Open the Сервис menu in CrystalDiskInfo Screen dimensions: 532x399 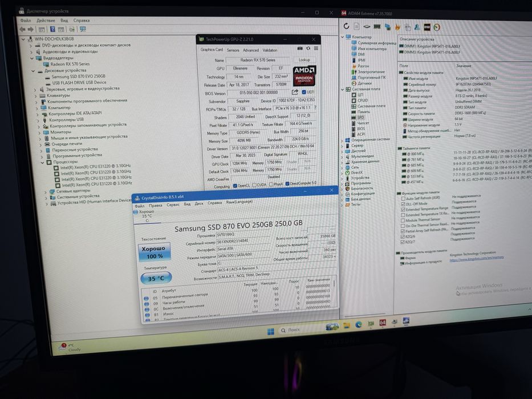coord(173,205)
